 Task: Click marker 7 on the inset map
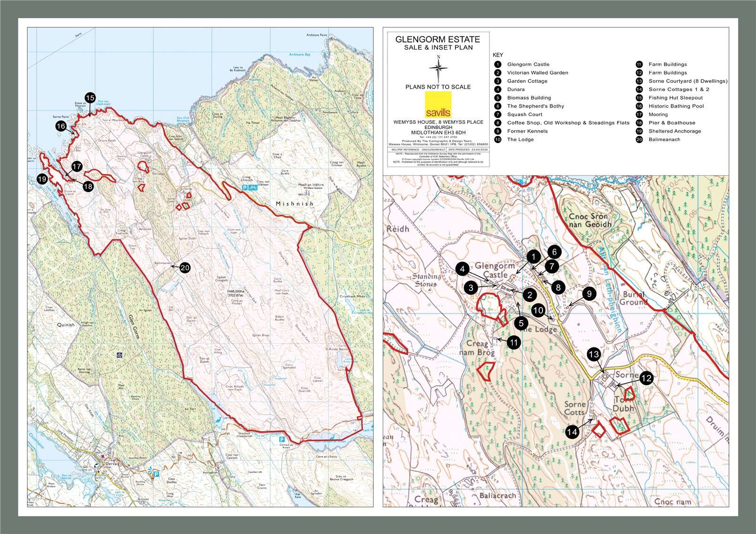[551, 267]
